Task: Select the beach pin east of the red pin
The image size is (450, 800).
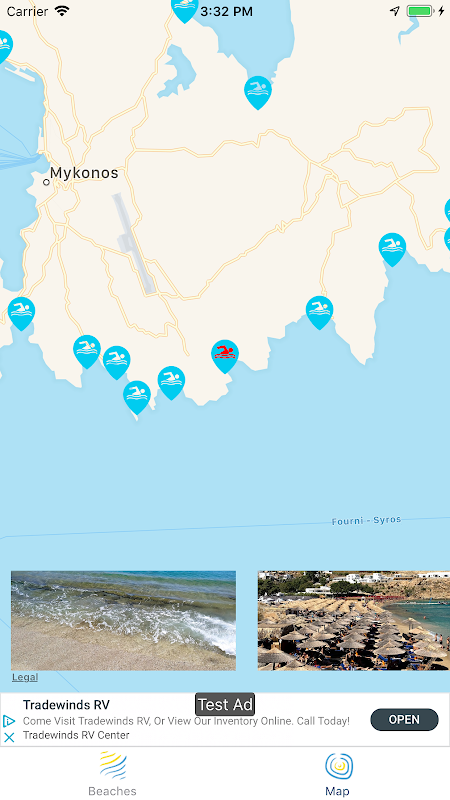Action: coord(319,312)
